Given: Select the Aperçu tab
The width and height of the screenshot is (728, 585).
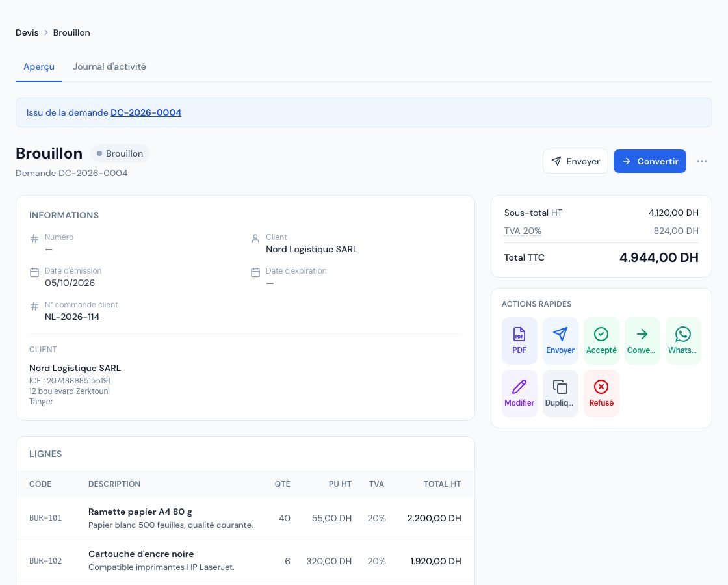Looking at the screenshot, I should click(x=39, y=66).
